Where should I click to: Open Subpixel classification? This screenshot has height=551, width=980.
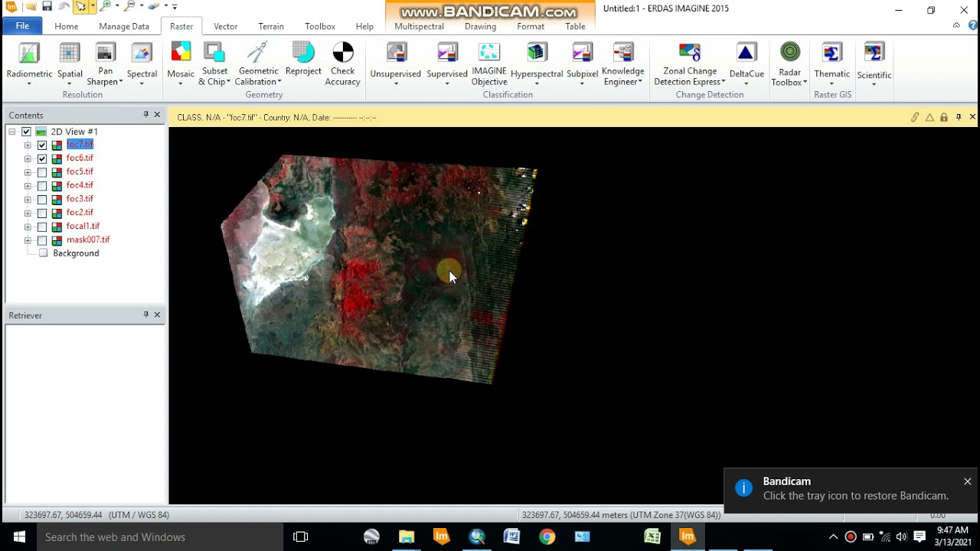(x=582, y=63)
